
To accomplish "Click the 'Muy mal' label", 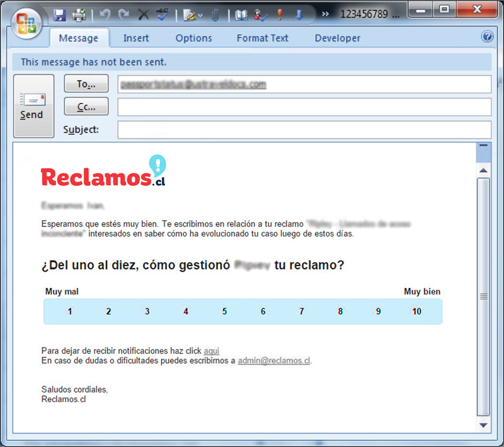I will pos(62,292).
